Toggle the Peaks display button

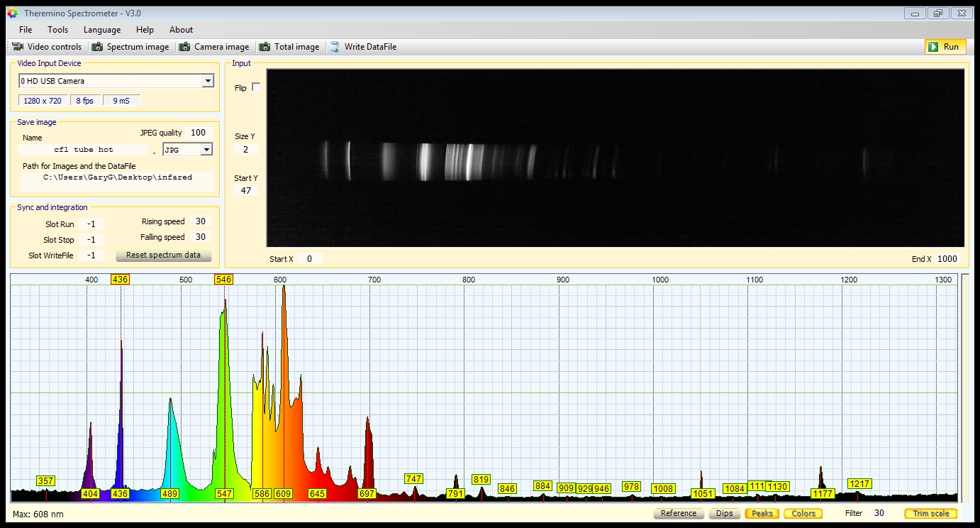coord(762,513)
